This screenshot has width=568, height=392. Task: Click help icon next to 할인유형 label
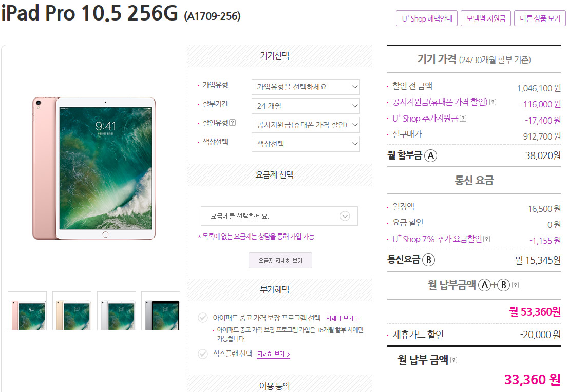[233, 123]
